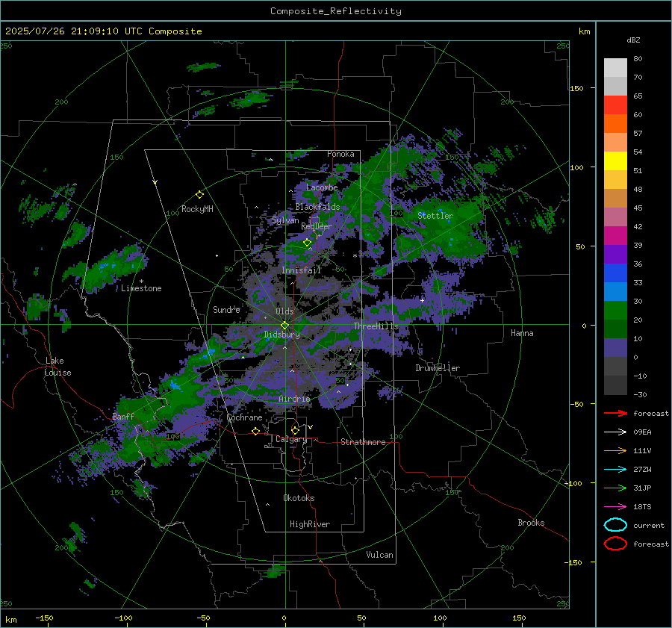Click the cyan 27ZW arrow in legend

coord(615,469)
